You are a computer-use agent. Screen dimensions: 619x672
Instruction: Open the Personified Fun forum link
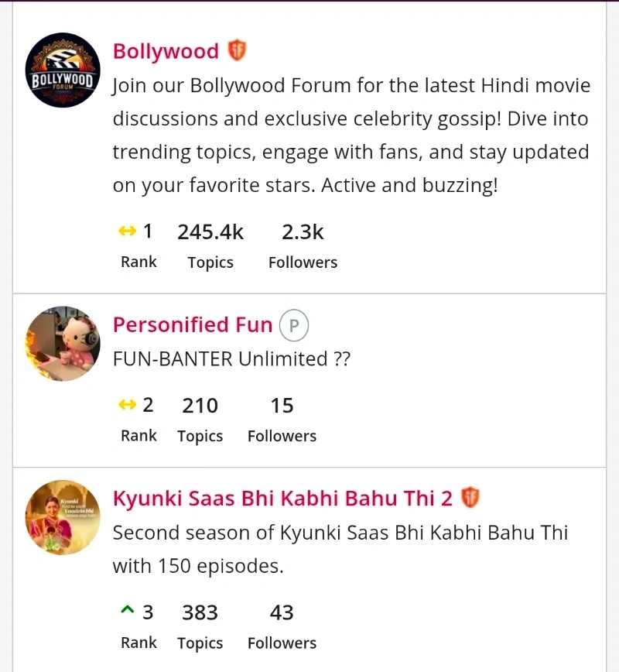click(193, 325)
